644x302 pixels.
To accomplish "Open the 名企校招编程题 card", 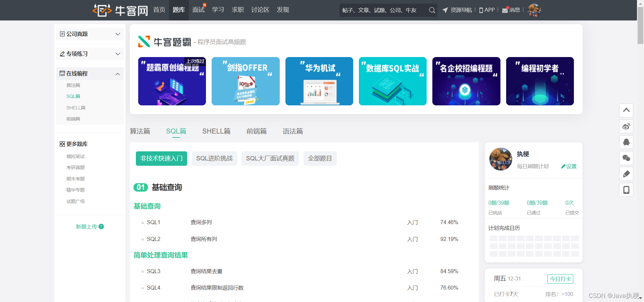I will coord(466,81).
